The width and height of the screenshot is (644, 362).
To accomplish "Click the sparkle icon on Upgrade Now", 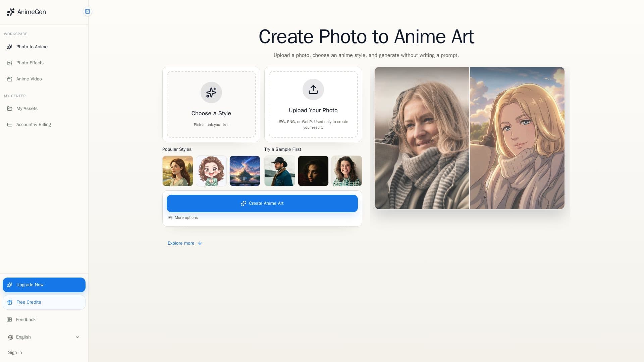I will (x=10, y=285).
